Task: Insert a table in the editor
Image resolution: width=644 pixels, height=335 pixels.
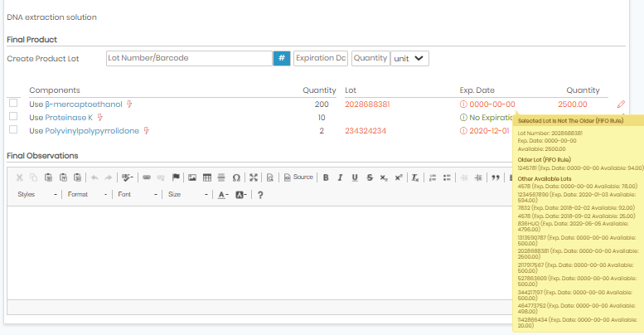Action: (x=207, y=177)
